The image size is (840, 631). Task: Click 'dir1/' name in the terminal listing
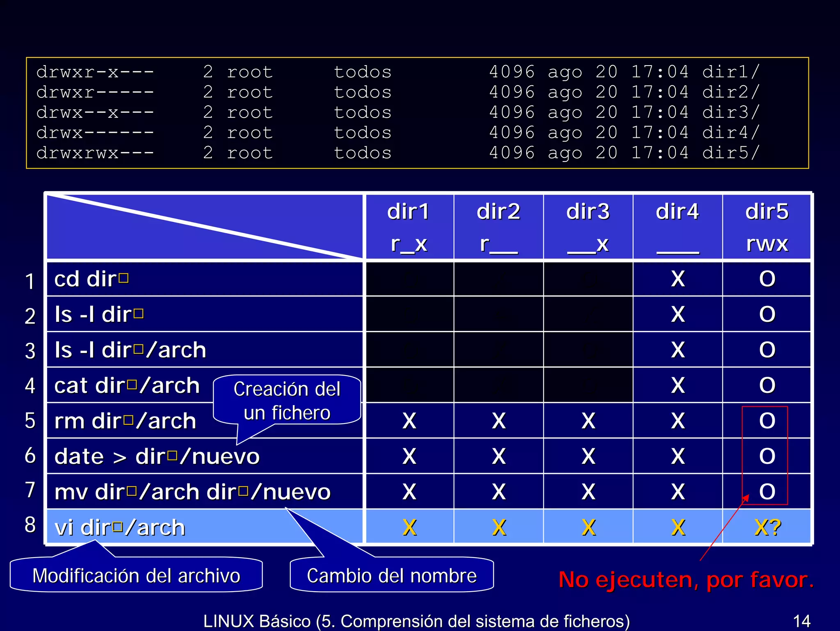(x=731, y=72)
